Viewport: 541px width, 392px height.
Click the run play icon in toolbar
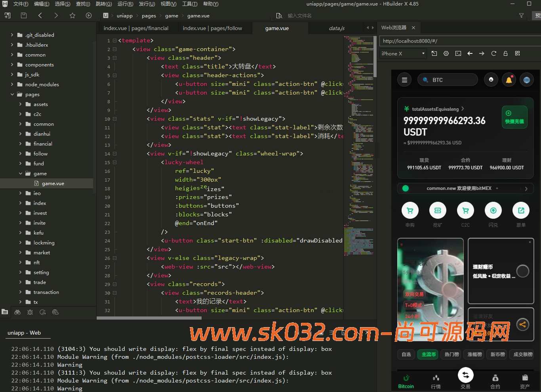[89, 15]
